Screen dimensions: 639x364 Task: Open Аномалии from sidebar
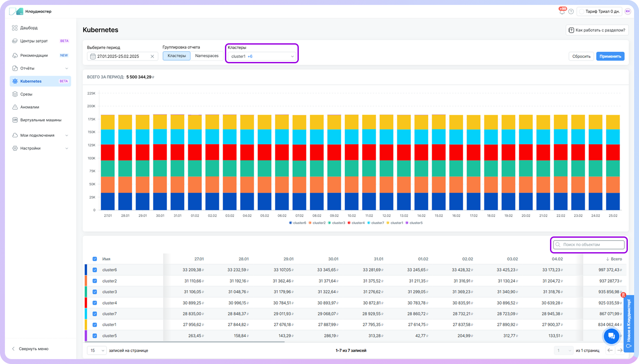click(x=30, y=107)
